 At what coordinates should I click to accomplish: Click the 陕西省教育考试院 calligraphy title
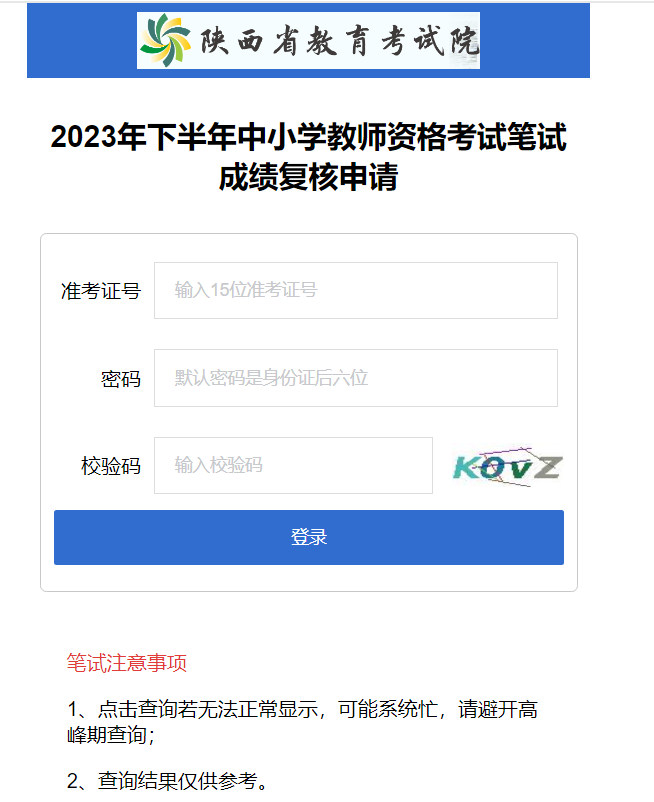(339, 40)
